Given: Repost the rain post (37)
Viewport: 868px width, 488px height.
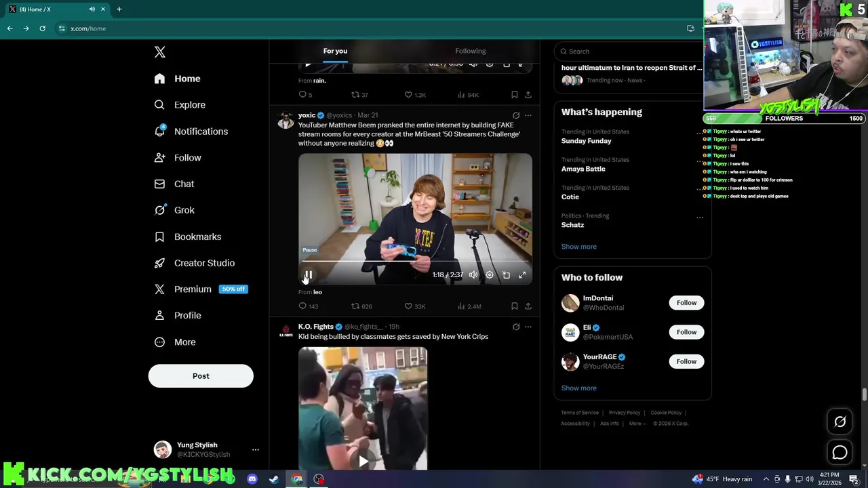Looking at the screenshot, I should tap(360, 95).
